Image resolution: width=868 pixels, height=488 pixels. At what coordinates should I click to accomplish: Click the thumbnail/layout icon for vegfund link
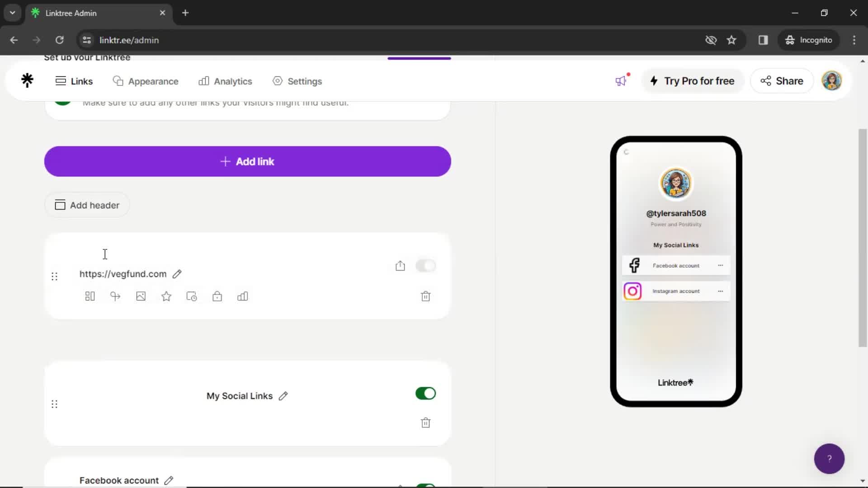pos(90,297)
